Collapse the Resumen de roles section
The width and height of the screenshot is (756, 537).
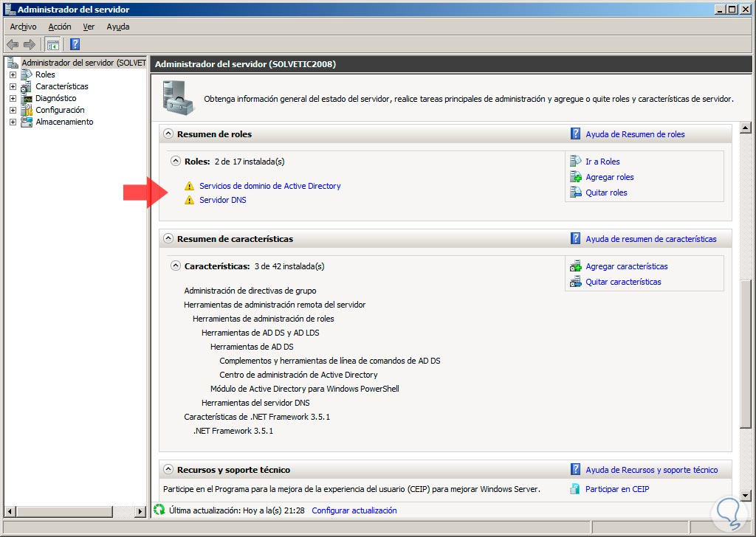(168, 134)
